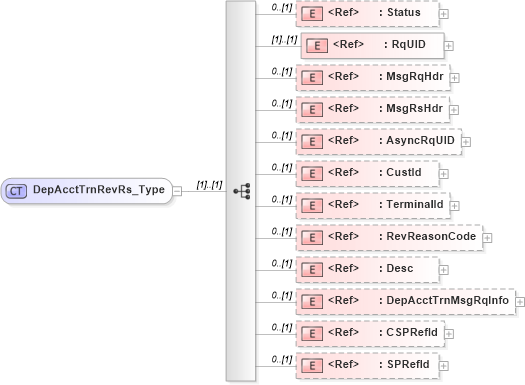Select the MsgRqHdr element name

[x=415, y=76]
